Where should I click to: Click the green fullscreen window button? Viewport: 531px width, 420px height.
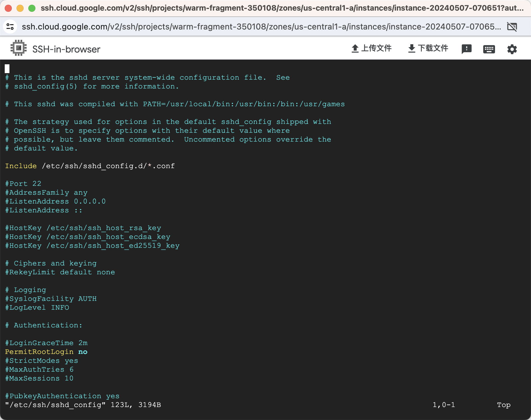32,8
